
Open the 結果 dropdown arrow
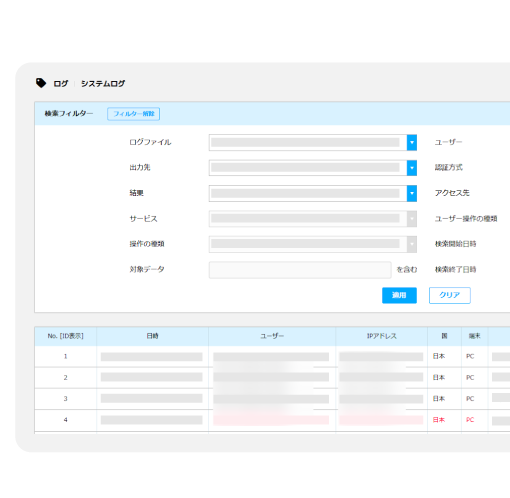point(412,193)
